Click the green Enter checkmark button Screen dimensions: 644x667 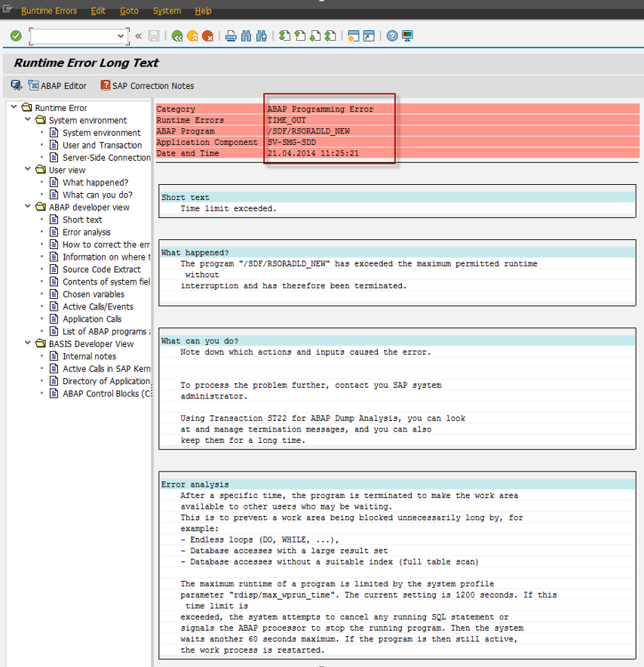pyautogui.click(x=15, y=35)
